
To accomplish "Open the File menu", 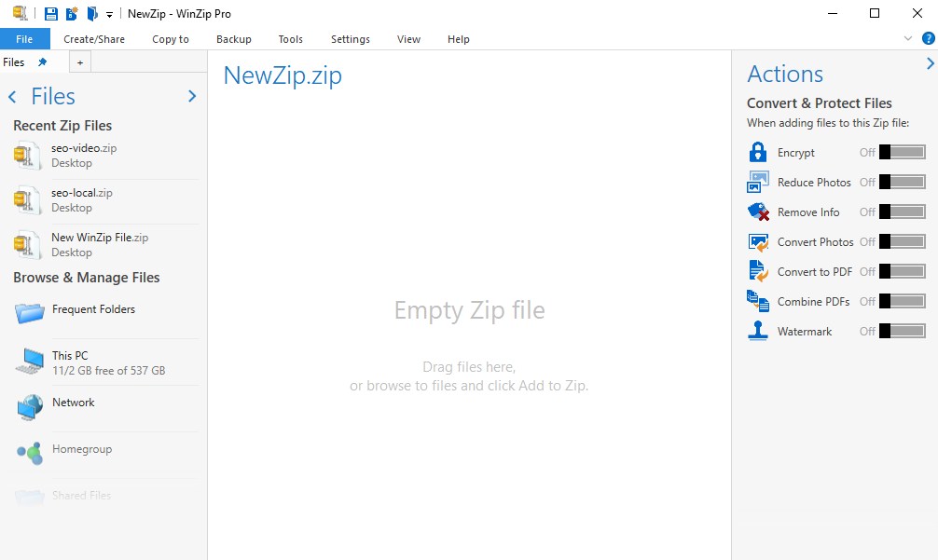I will [24, 39].
